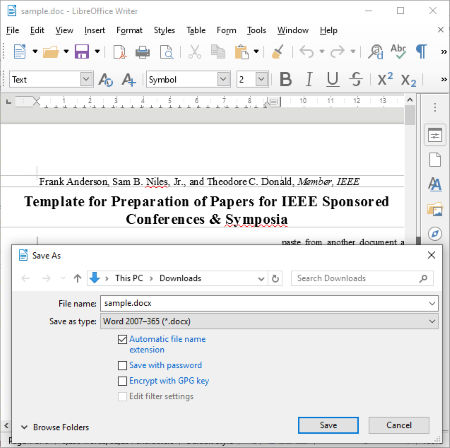Open sidebar Styles deck
Screen dimensions: 450x448
tap(435, 184)
